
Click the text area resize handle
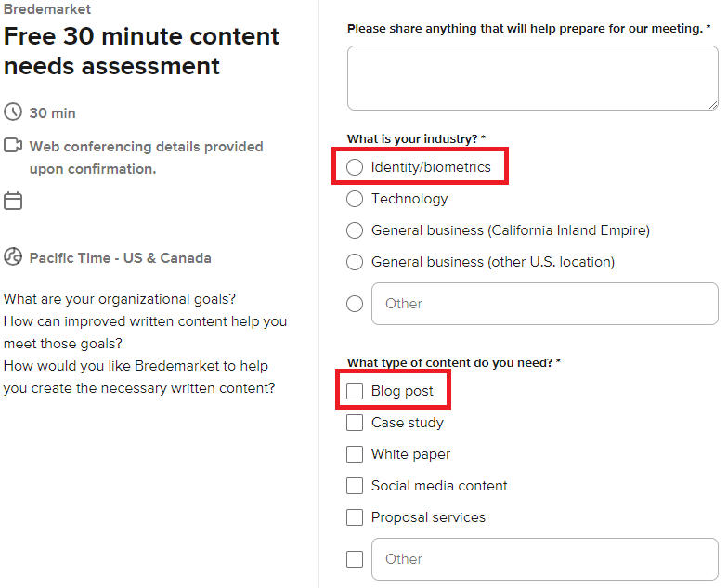point(712,104)
